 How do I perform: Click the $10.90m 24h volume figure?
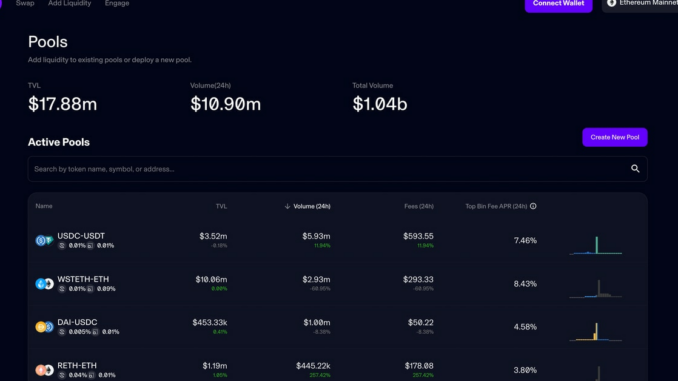(x=225, y=104)
